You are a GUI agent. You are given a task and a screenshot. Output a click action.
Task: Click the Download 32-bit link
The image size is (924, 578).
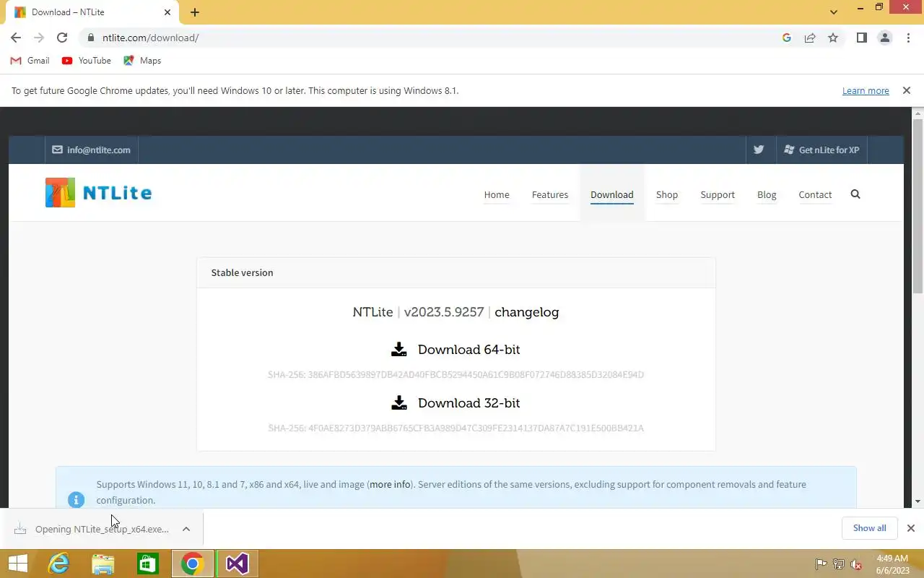(469, 403)
